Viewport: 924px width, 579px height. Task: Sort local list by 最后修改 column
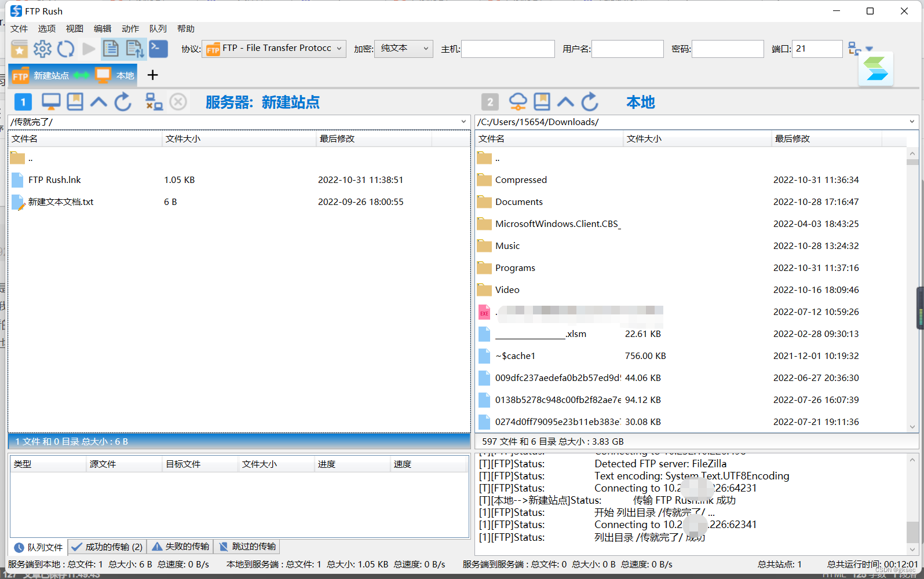point(827,139)
